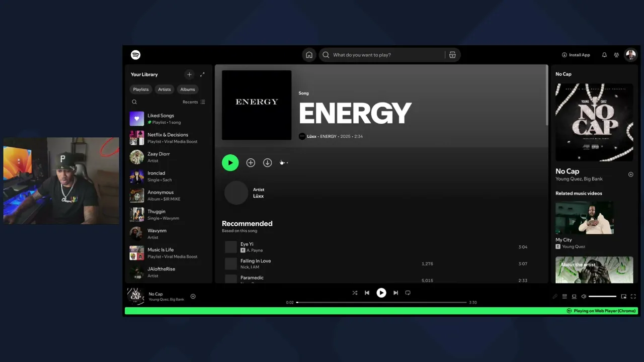
Task: Select JAloftheRise artist in library
Action: tap(168, 272)
